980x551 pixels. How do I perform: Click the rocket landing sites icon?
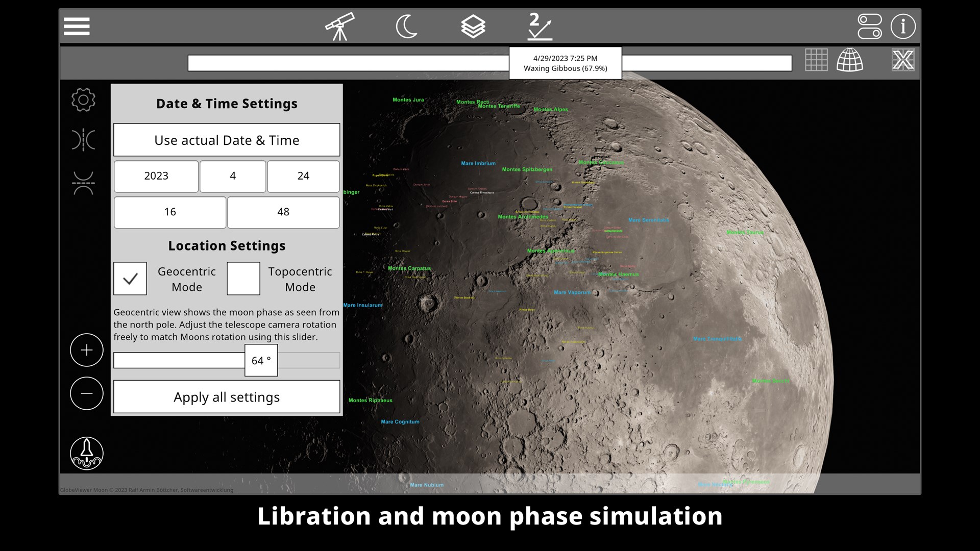[87, 453]
